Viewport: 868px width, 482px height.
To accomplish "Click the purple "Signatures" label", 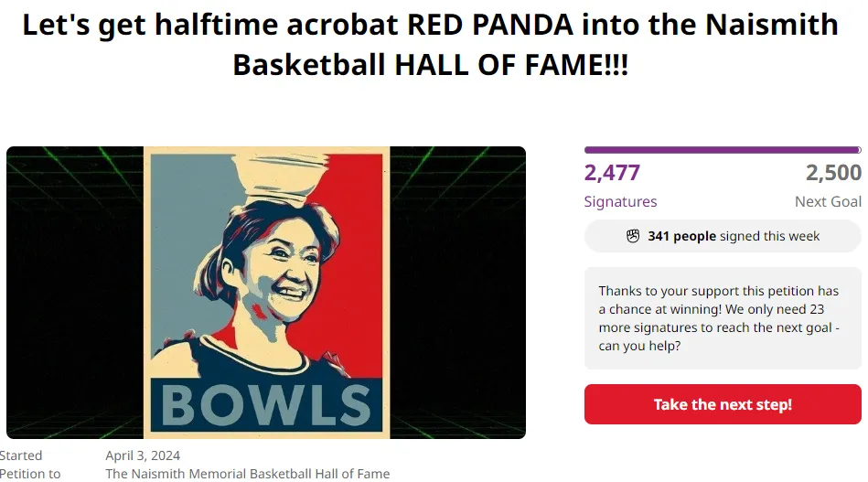I will 620,201.
